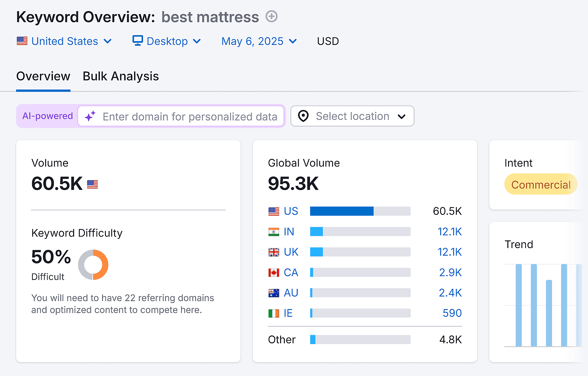Click the AI-powered label
Viewport: 588px width, 376px height.
tap(47, 116)
